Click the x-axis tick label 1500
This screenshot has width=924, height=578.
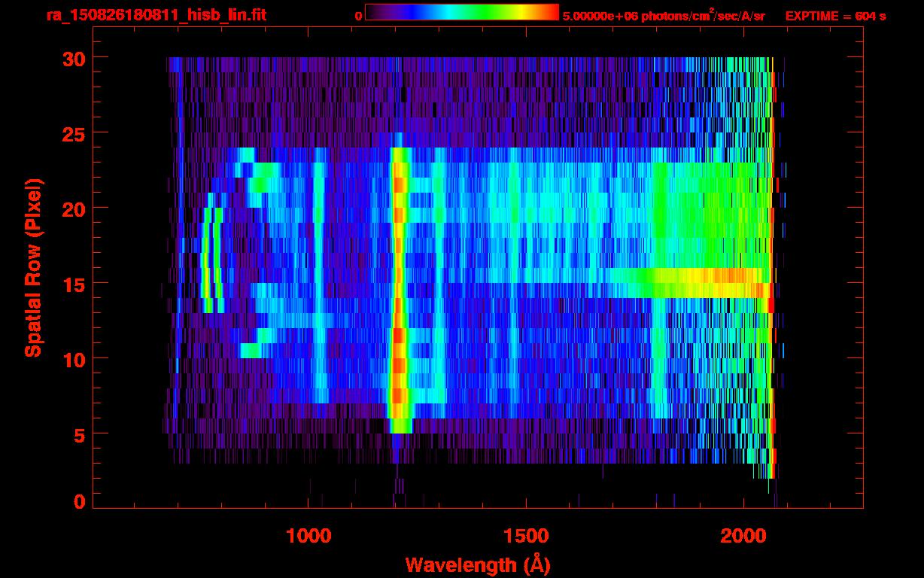[526, 536]
